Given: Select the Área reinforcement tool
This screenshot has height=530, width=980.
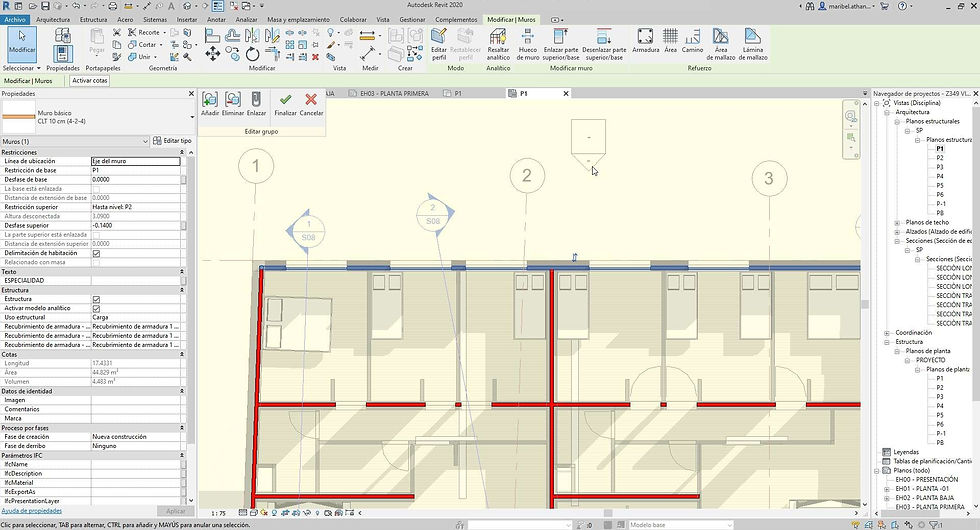Looking at the screenshot, I should click(670, 40).
